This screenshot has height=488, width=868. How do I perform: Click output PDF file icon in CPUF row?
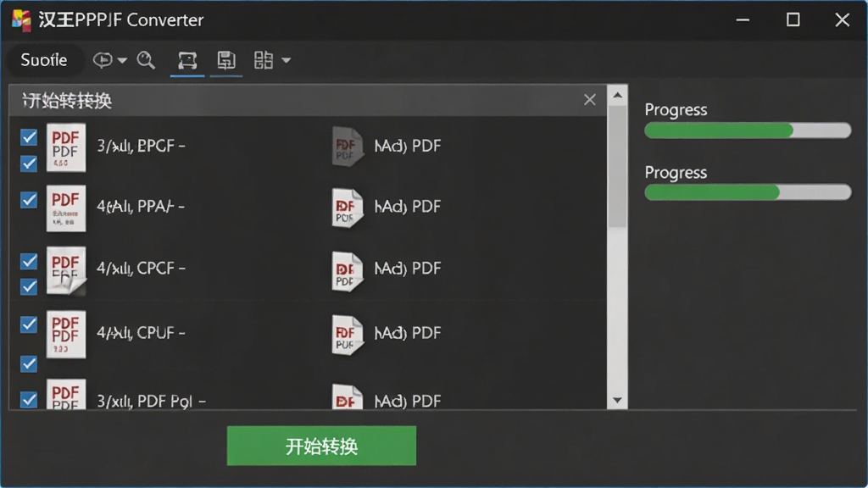point(348,335)
